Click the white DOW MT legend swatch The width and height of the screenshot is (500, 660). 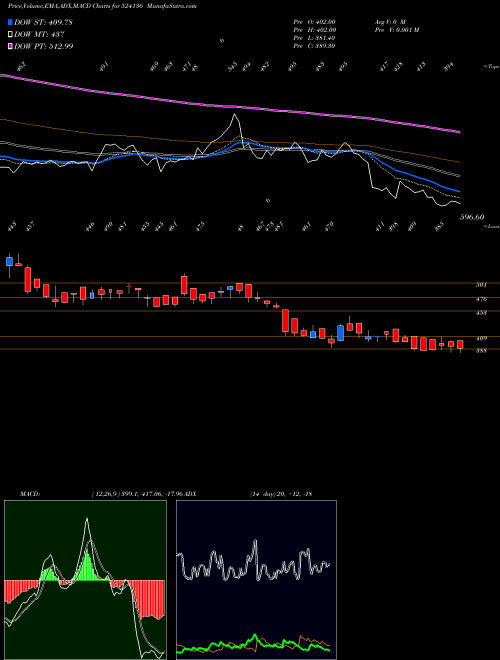(10, 35)
